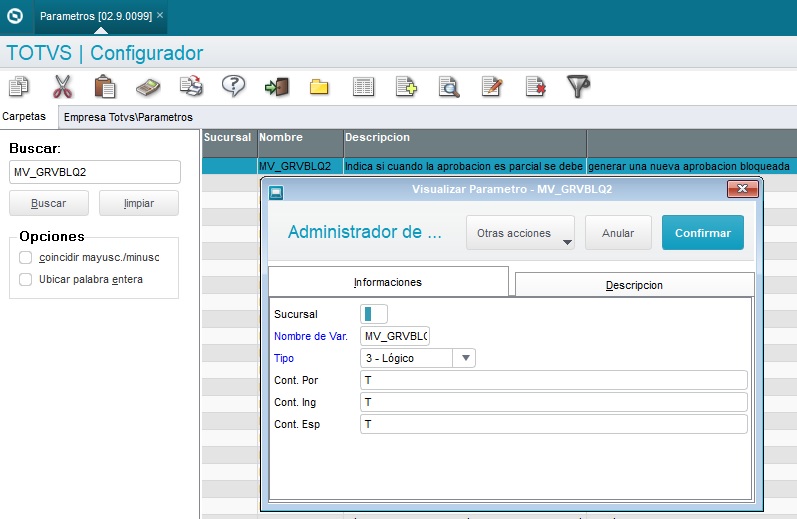Click the add new parameter icon

406,86
